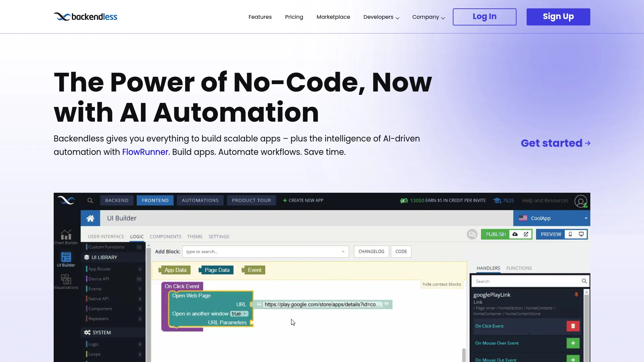Click the URL string value block
The height and width of the screenshot is (362, 644).
tap(322, 304)
